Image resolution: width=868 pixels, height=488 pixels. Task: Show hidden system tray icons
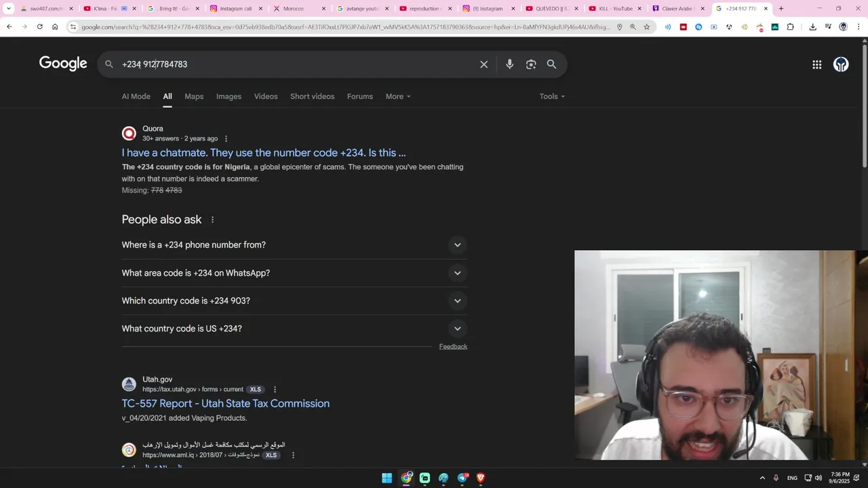pos(762,478)
